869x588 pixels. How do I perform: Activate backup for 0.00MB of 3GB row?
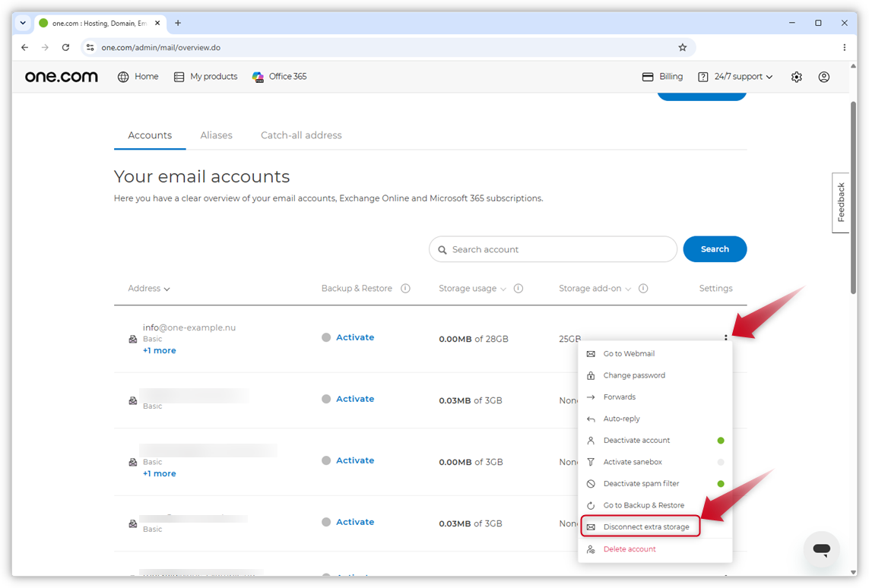coord(355,460)
